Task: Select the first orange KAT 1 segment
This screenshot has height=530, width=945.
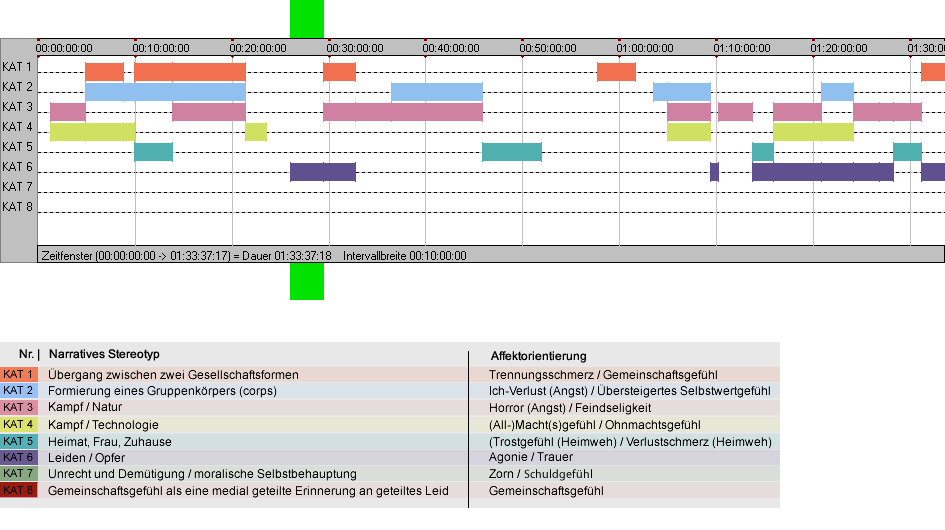Action: tap(104, 72)
